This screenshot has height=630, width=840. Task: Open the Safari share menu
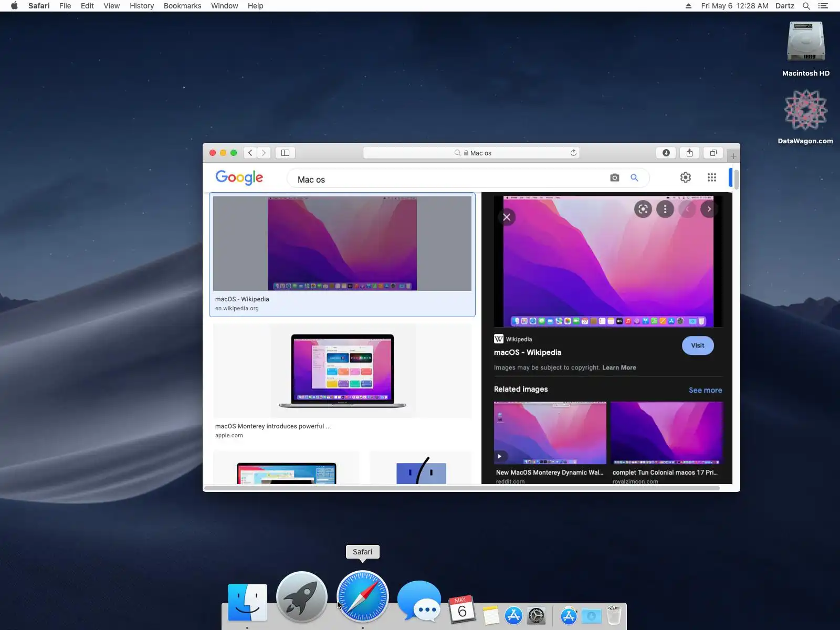(689, 153)
